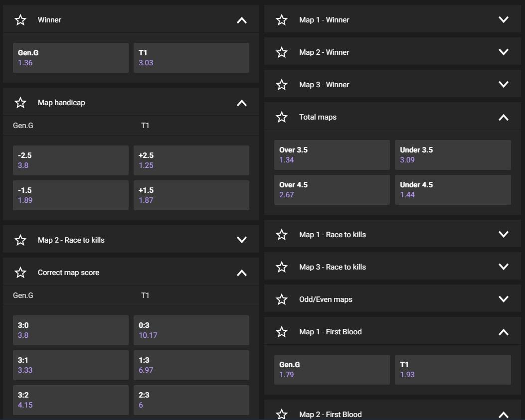Expand Map 2 - Race to kills section
Image resolution: width=525 pixels, height=420 pixels.
point(242,240)
